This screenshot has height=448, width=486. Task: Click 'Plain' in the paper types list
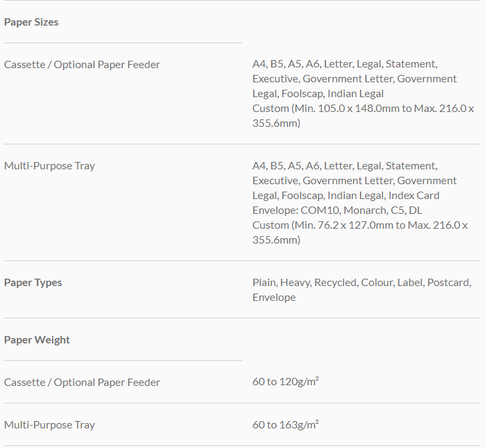click(264, 283)
